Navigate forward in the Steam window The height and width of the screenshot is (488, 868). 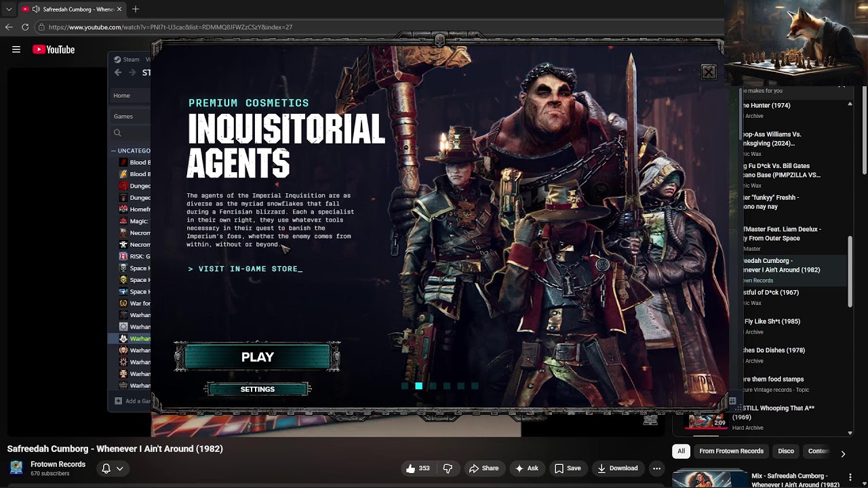(x=132, y=73)
